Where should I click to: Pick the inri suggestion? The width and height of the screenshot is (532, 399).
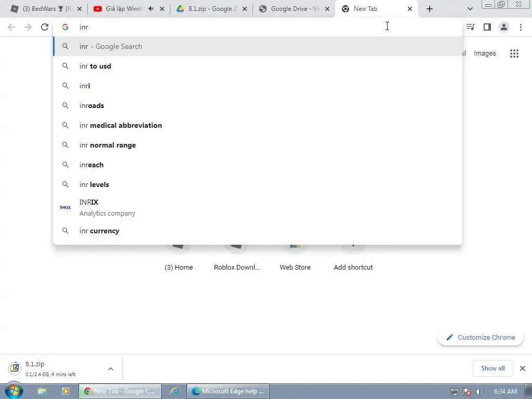coord(258,86)
